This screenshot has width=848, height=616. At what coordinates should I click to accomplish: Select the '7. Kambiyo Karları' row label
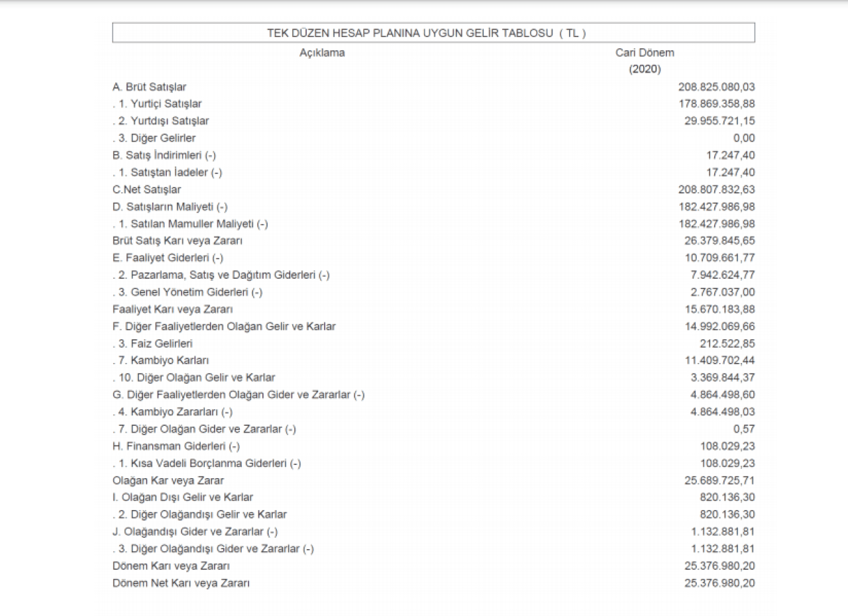[x=160, y=360]
